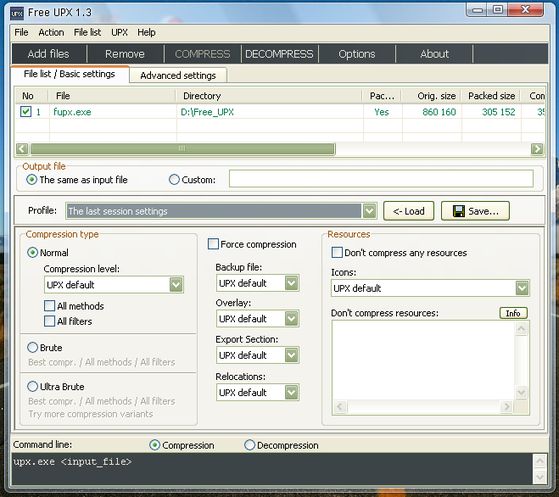The image size is (559, 497).
Task: Click D:\Free_UPX directory cell
Action: (207, 112)
